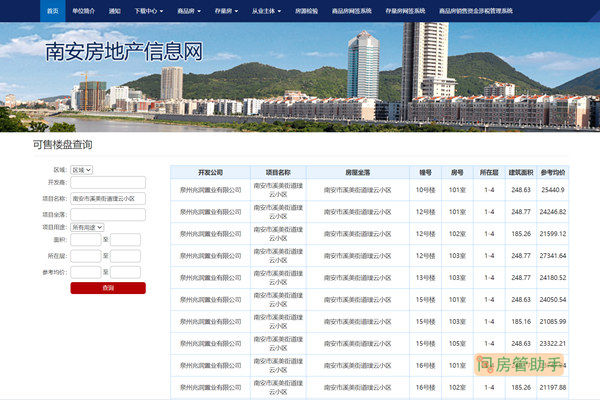
Task: Click the 幢号 column header
Action: coord(426,173)
